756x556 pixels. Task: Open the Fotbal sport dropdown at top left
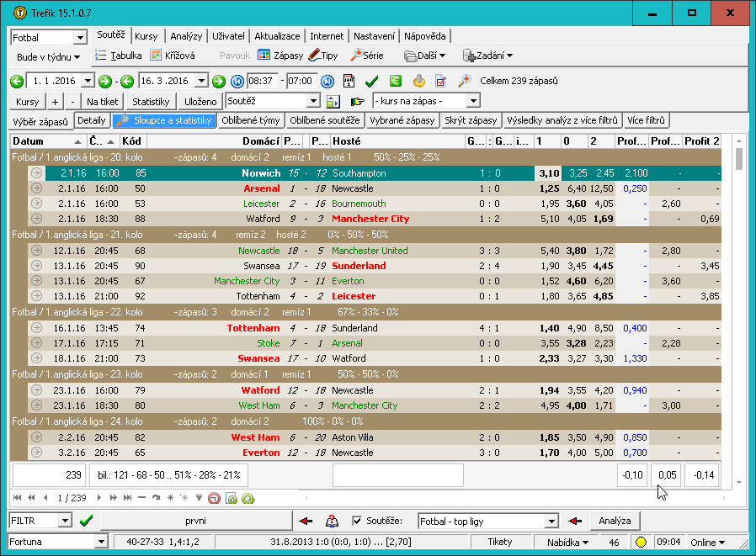pyautogui.click(x=80, y=37)
